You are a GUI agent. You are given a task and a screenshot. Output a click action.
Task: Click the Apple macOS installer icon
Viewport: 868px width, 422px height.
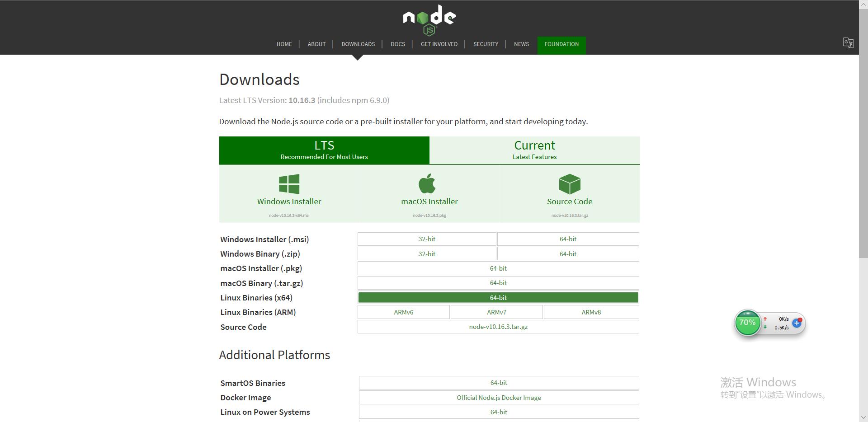[x=427, y=183]
